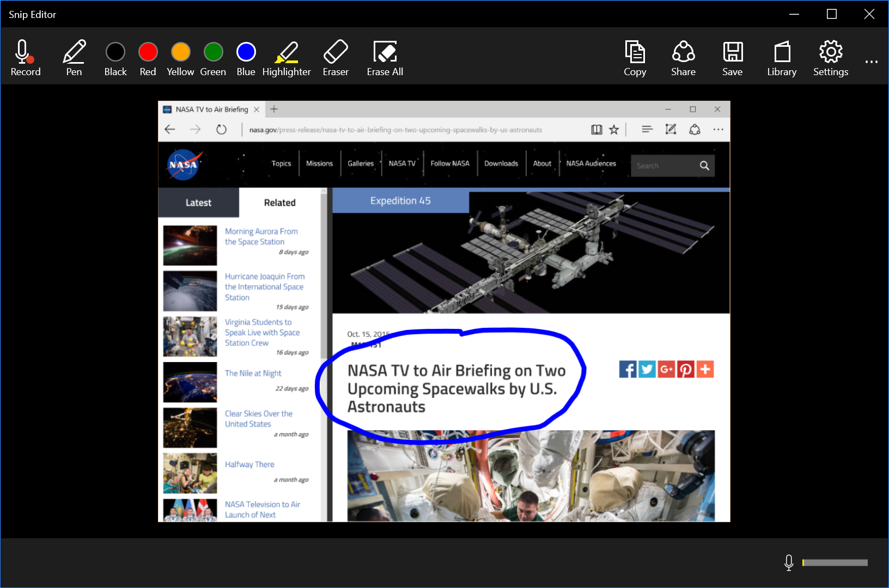Click the microphone volume level bar
This screenshot has height=588, width=889.
coord(835,562)
